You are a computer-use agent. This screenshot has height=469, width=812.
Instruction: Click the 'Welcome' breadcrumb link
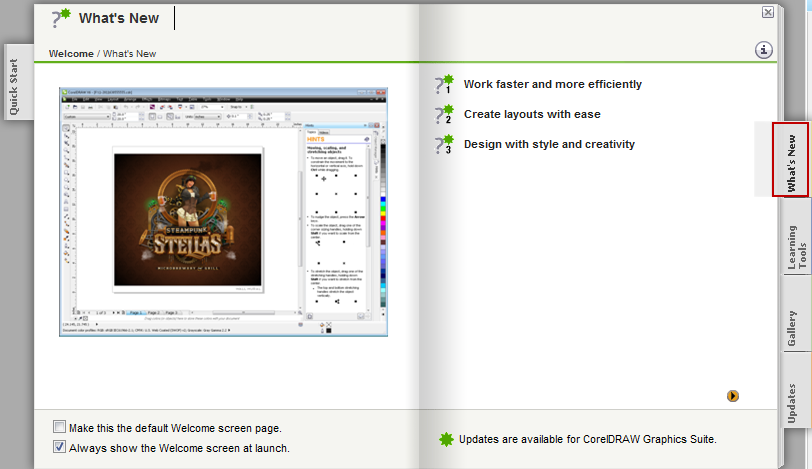click(x=71, y=54)
